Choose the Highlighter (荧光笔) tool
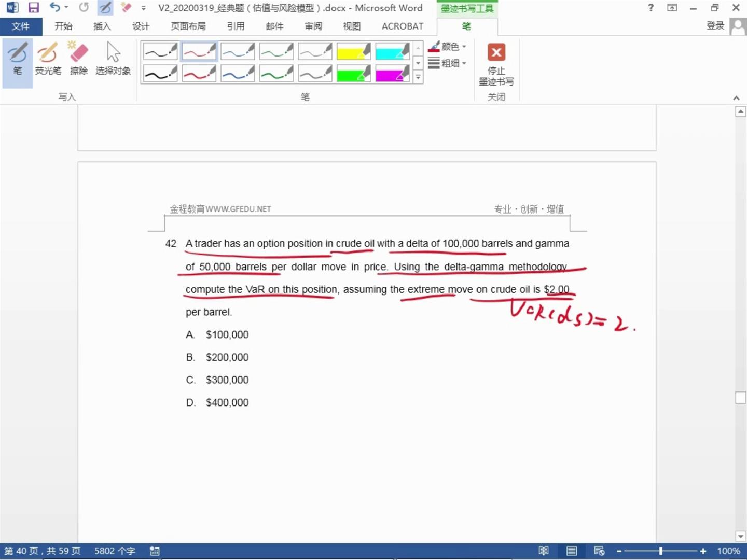The height and width of the screenshot is (560, 747). pyautogui.click(x=48, y=58)
